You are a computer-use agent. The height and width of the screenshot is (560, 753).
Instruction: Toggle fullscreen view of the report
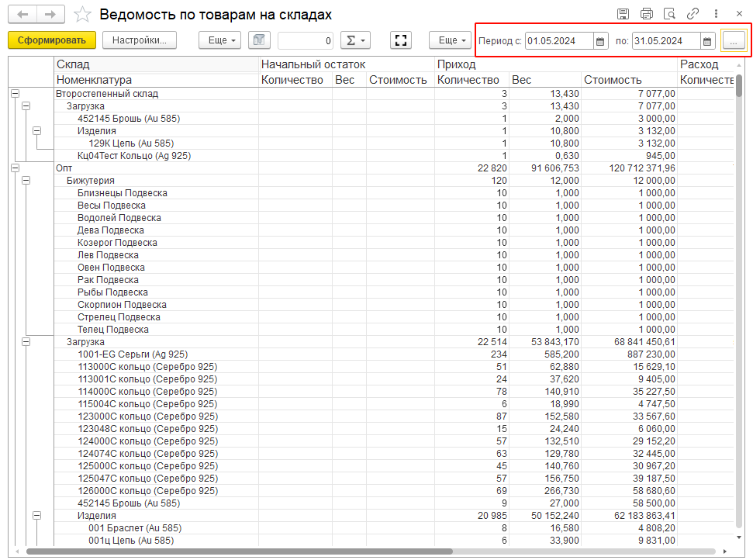tap(400, 40)
